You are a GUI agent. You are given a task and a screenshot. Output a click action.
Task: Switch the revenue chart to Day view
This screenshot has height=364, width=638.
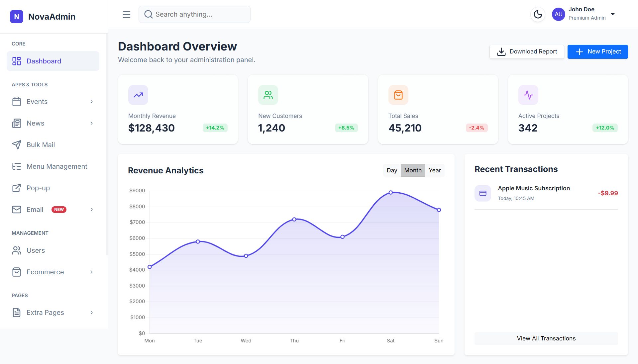pyautogui.click(x=392, y=170)
